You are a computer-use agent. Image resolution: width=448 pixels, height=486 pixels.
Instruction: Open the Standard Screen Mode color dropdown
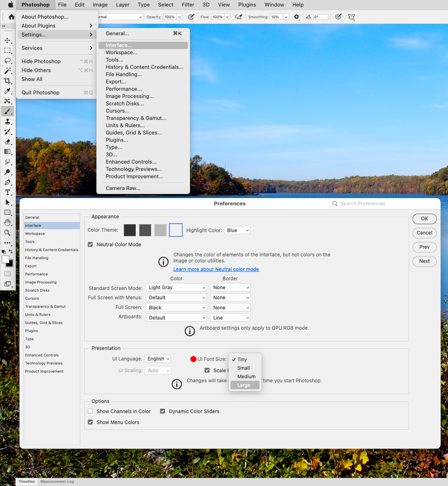click(x=176, y=287)
